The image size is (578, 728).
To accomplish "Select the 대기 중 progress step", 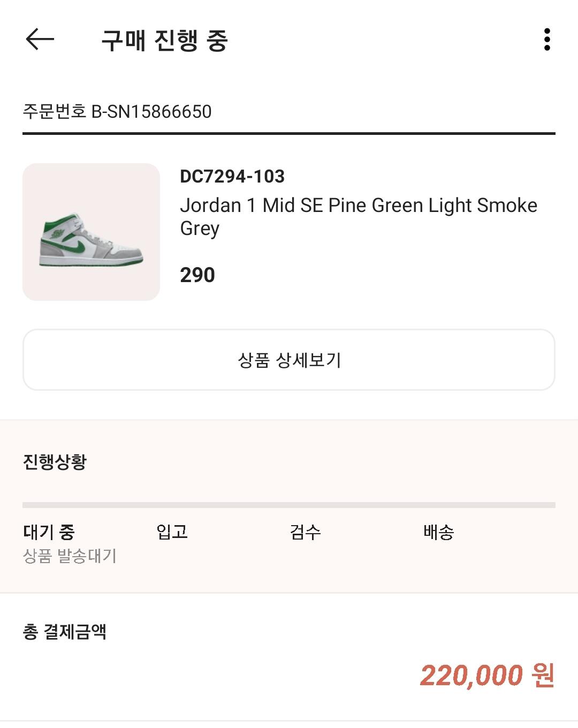I will [x=49, y=532].
